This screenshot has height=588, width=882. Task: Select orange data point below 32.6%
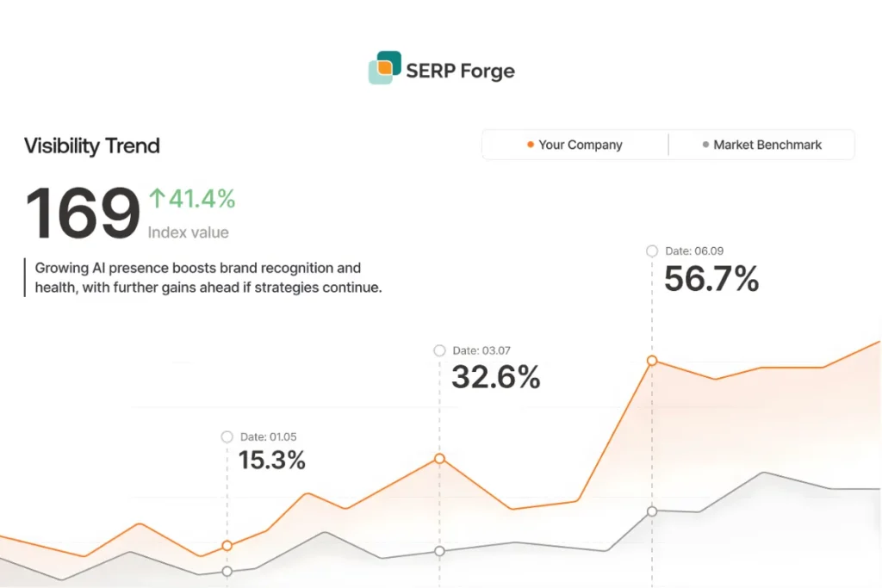[x=439, y=459]
